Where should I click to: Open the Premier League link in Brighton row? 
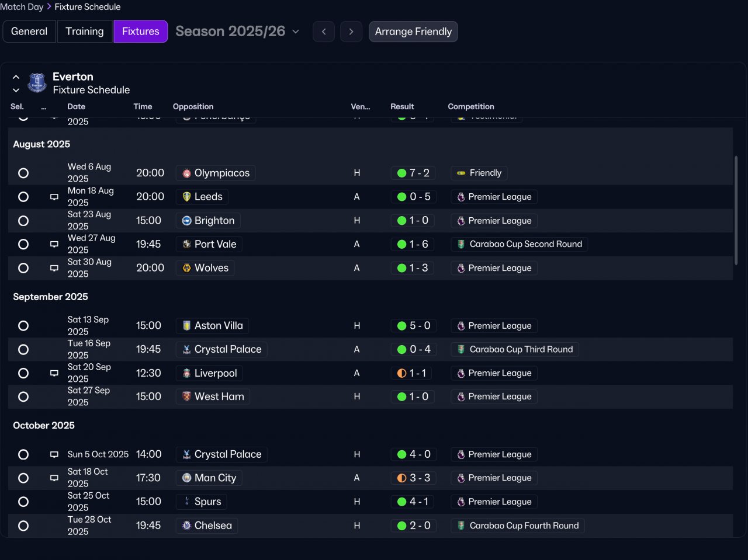point(494,221)
